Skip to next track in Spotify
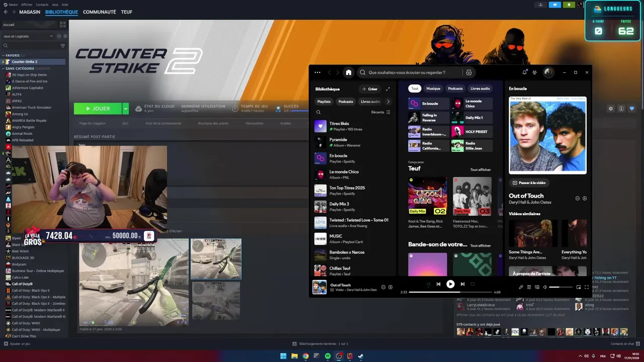The image size is (644, 362). point(462,284)
